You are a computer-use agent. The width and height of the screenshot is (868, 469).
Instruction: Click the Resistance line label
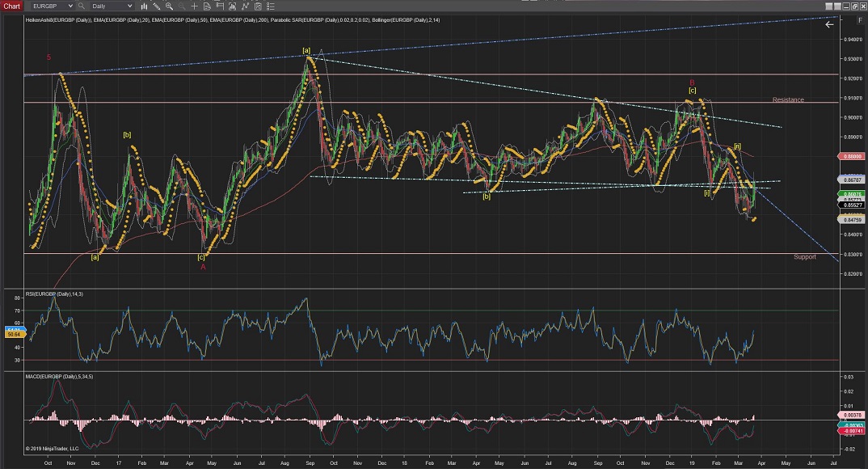(788, 99)
